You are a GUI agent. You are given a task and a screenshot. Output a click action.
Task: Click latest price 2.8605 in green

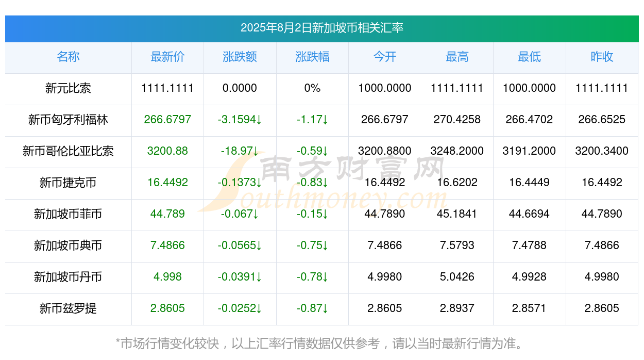pos(167,308)
